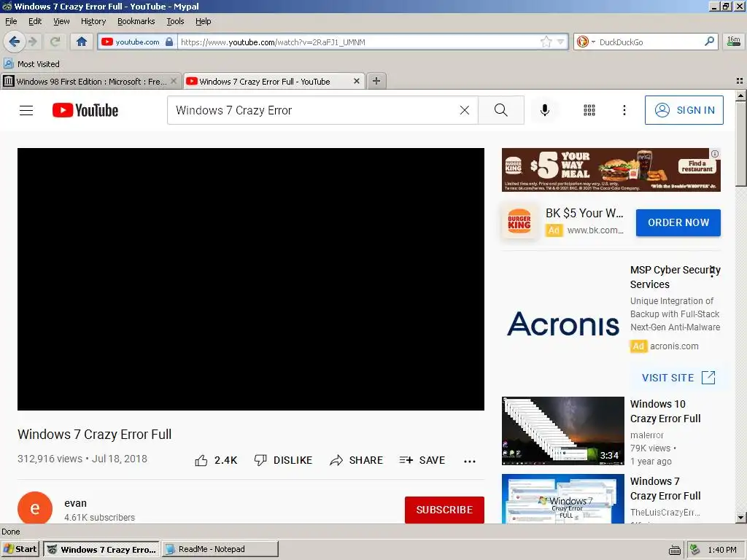
Task: Open the YouTube hamburger guide menu
Action: (26, 111)
